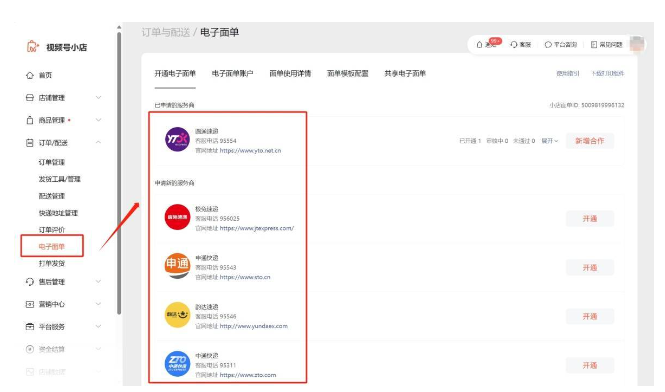665x392 pixels.
Task: Expand the 营销中心 menu chevron
Action: click(x=98, y=304)
